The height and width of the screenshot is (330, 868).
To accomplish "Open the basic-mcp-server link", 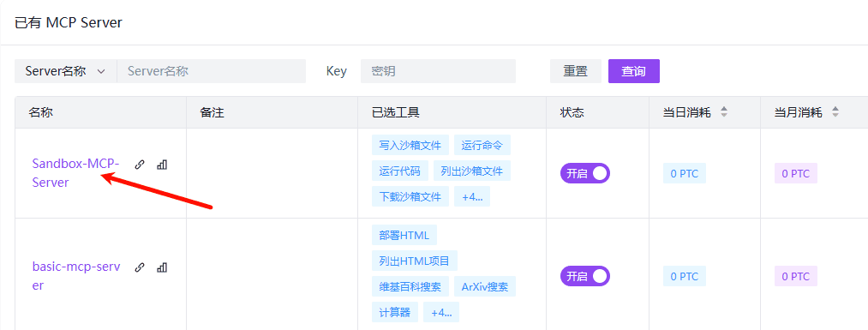I will (76, 276).
